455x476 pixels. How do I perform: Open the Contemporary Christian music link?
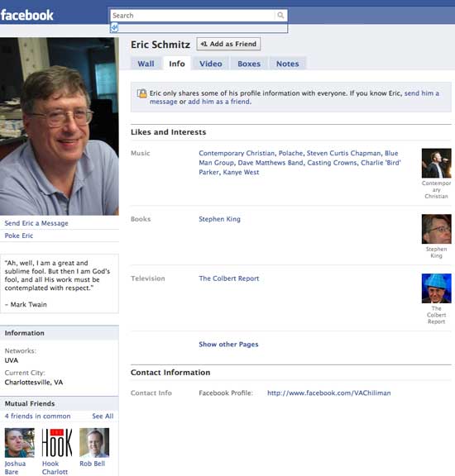point(237,154)
